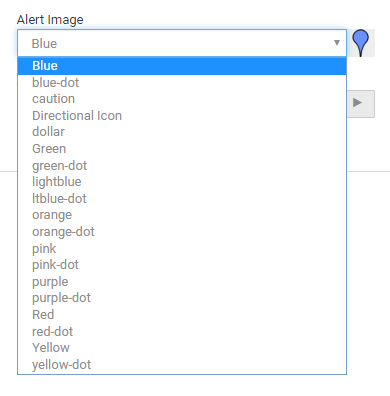
Task: Pick purple from the dropdown list
Action: click(182, 282)
